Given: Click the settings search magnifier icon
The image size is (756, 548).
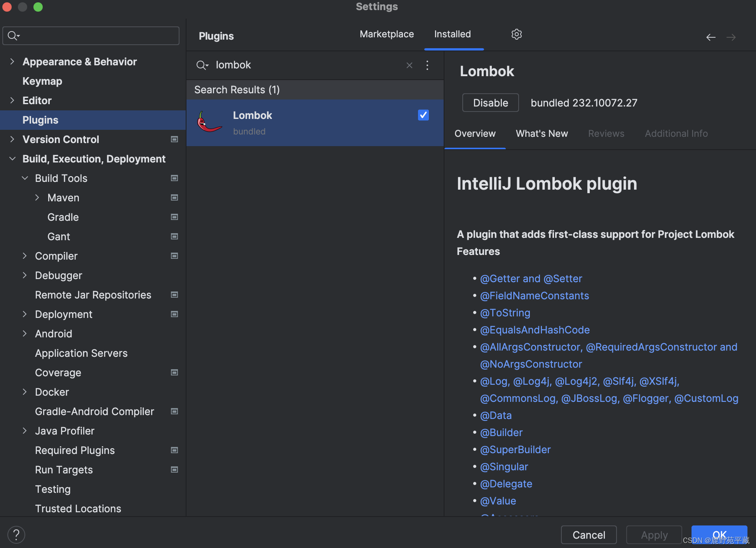Looking at the screenshot, I should coord(14,36).
